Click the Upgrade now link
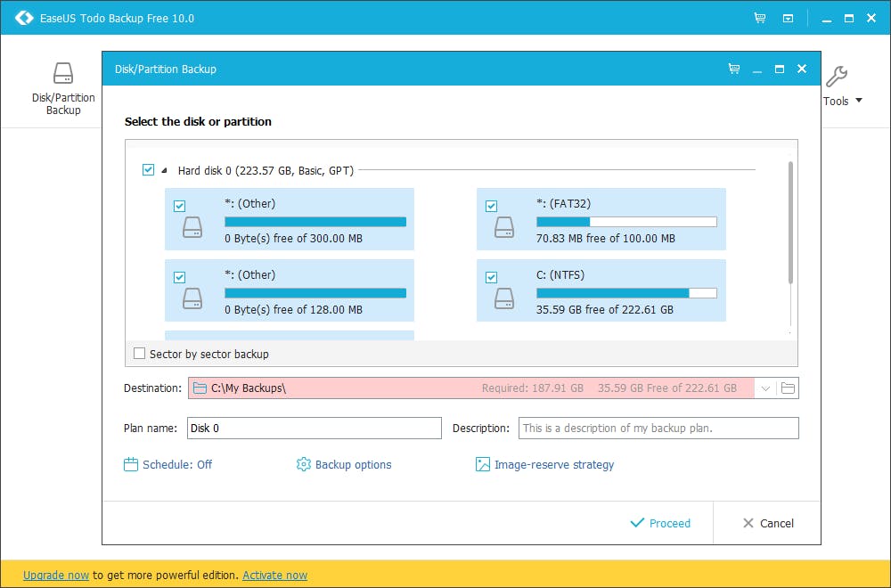 pos(56,575)
